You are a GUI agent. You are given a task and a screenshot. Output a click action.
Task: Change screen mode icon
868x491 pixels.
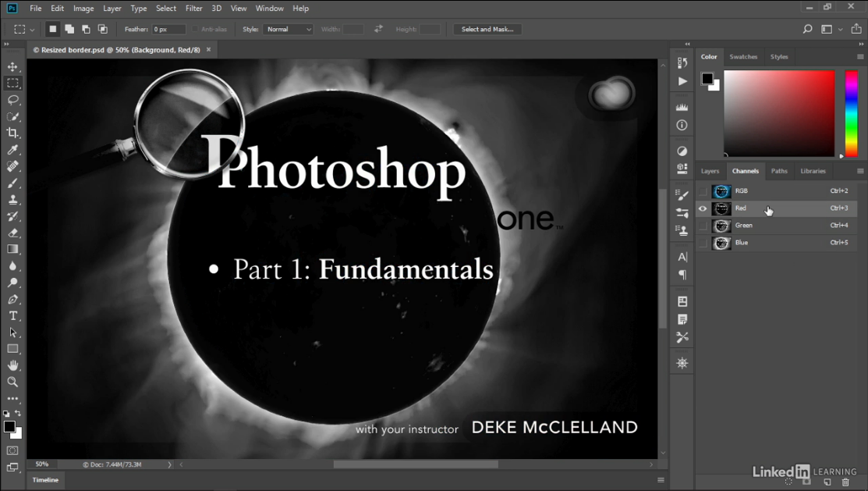[12, 467]
